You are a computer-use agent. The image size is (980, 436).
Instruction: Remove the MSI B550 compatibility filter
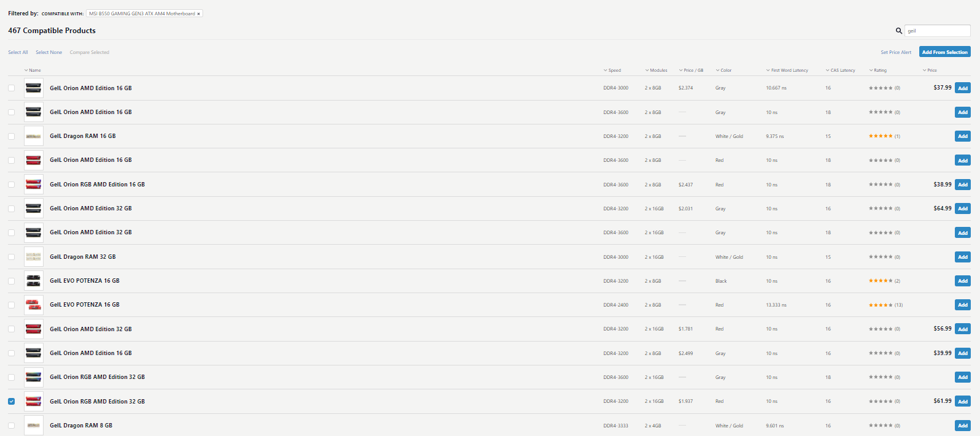tap(198, 13)
